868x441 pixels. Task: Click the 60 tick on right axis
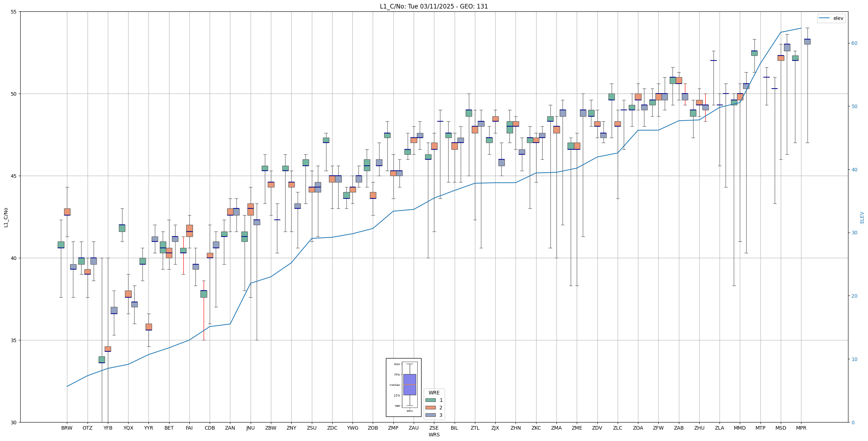point(854,43)
